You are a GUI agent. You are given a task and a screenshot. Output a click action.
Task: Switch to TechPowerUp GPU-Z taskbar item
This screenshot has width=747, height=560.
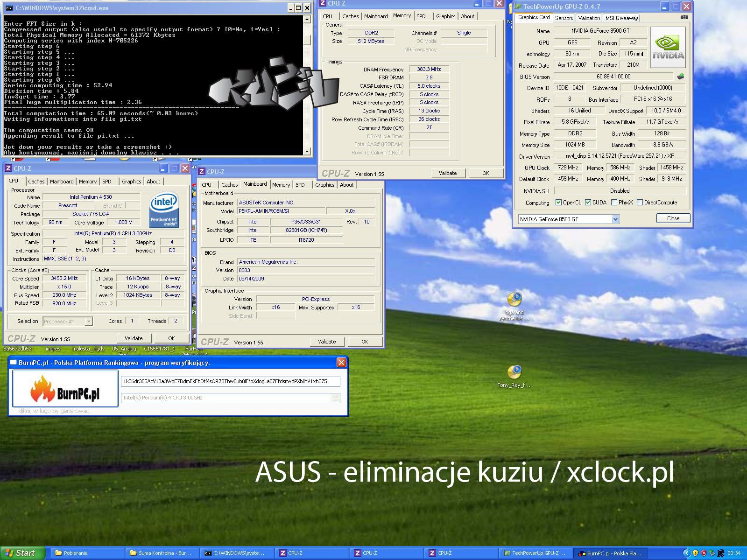pyautogui.click(x=536, y=553)
